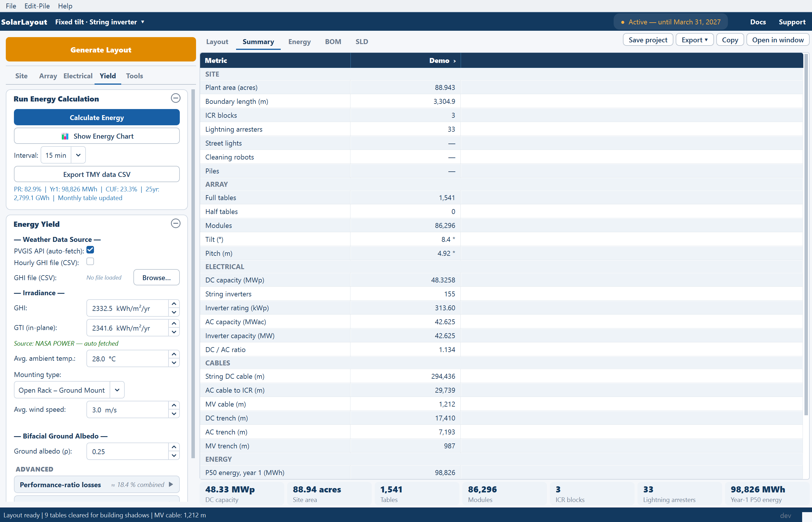This screenshot has width=812, height=522.
Task: Click the Generate Layout button
Action: click(101, 50)
